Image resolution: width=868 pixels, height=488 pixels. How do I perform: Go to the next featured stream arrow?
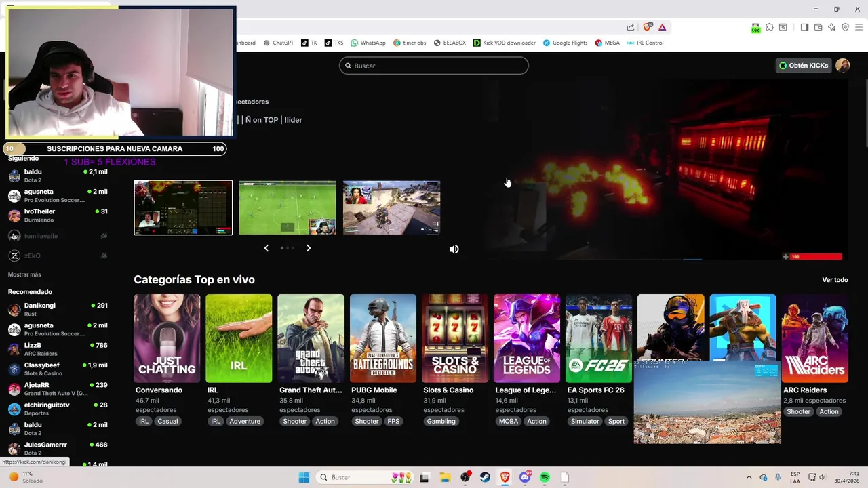(x=309, y=248)
